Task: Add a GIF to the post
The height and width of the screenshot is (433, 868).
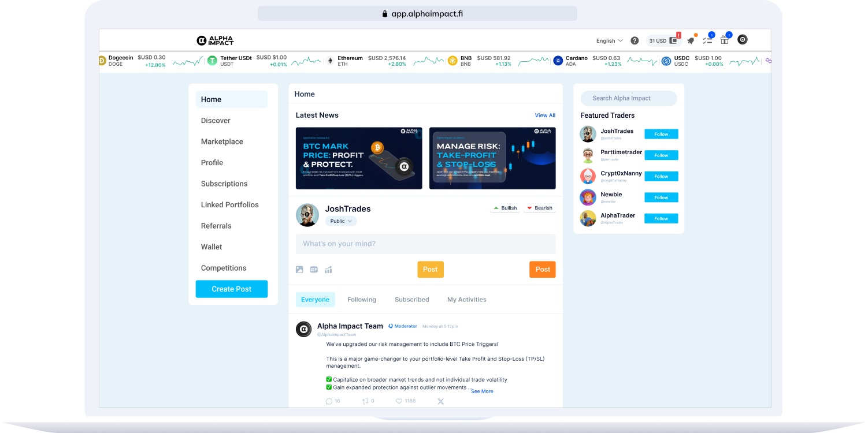Action: click(x=314, y=270)
